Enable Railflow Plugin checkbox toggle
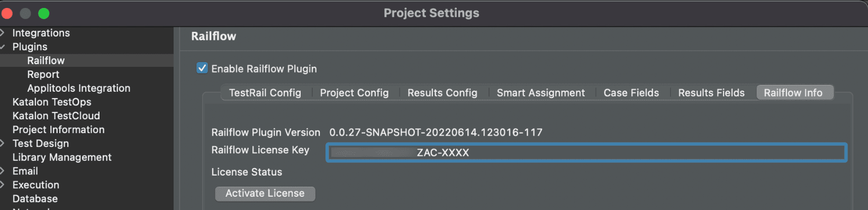The height and width of the screenshot is (210, 868). (202, 68)
